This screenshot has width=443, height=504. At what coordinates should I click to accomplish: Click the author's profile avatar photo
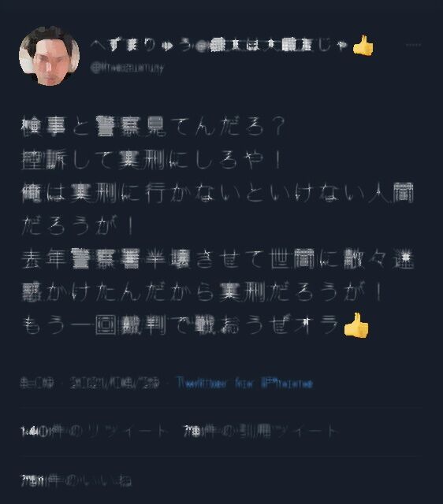pyautogui.click(x=49, y=56)
